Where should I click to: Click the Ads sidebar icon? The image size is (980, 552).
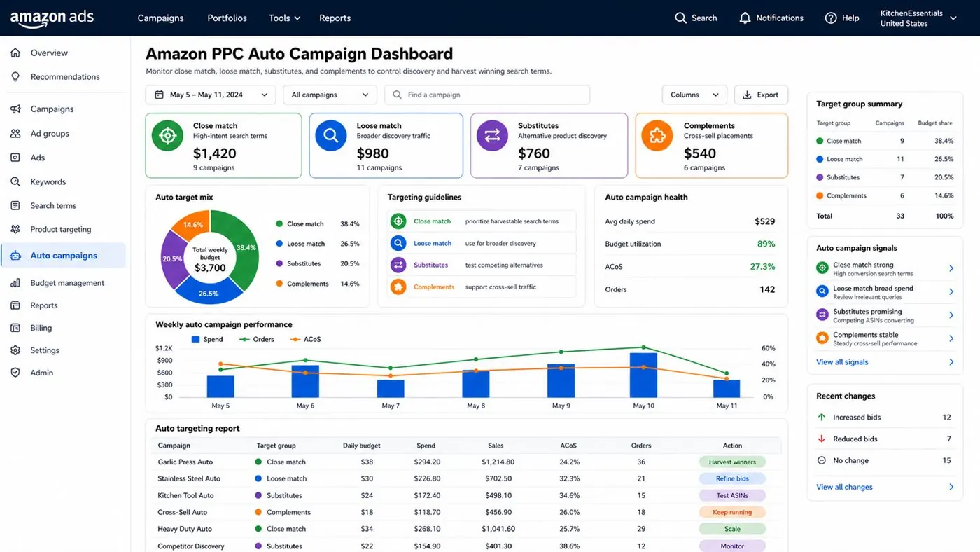[15, 158]
